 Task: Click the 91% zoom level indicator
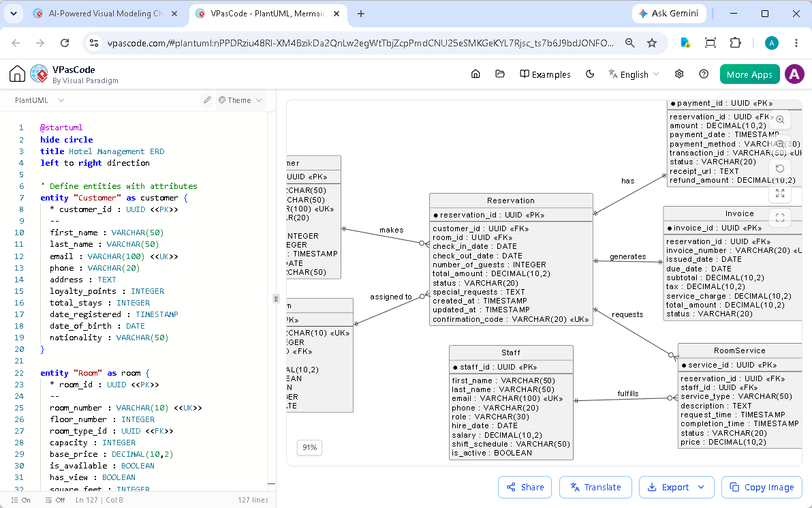310,447
